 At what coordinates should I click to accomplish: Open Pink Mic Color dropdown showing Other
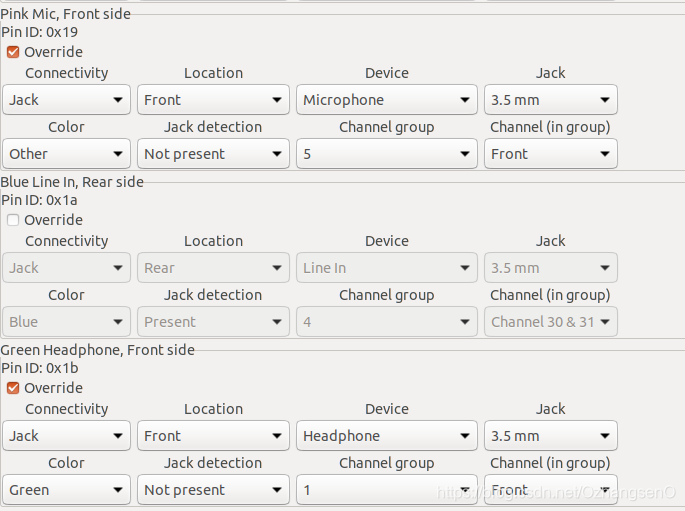pyautogui.click(x=66, y=154)
